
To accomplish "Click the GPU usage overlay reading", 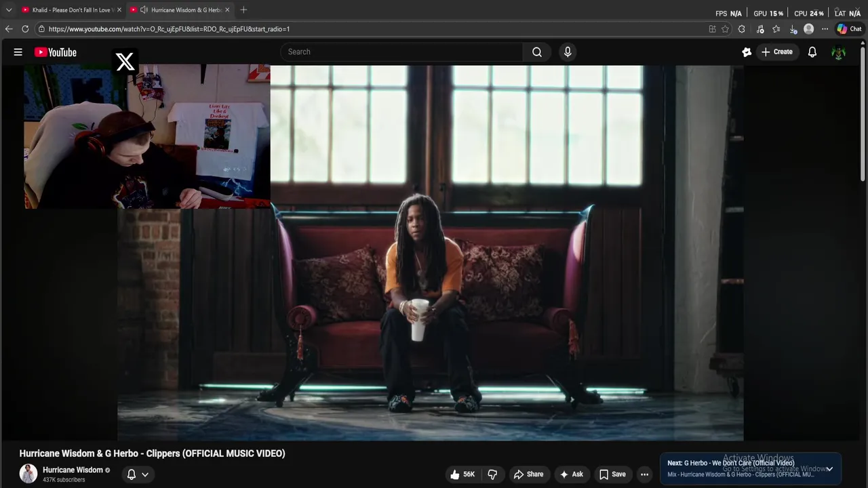I will coord(768,14).
